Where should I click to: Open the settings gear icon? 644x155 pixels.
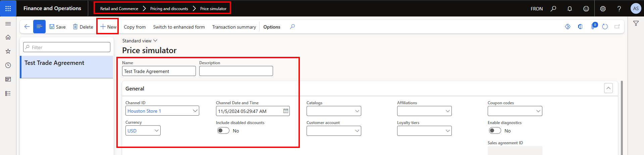coord(603,9)
